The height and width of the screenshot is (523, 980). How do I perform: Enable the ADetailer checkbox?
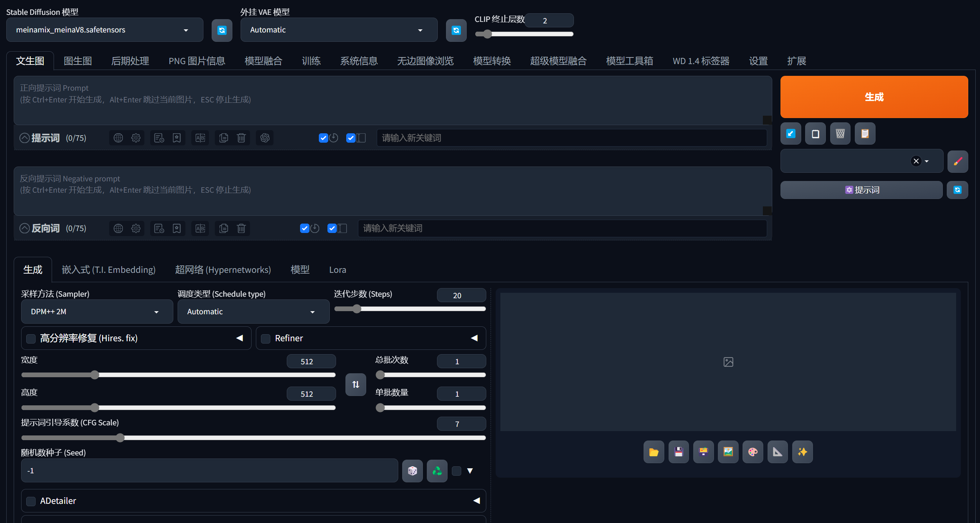[31, 501]
